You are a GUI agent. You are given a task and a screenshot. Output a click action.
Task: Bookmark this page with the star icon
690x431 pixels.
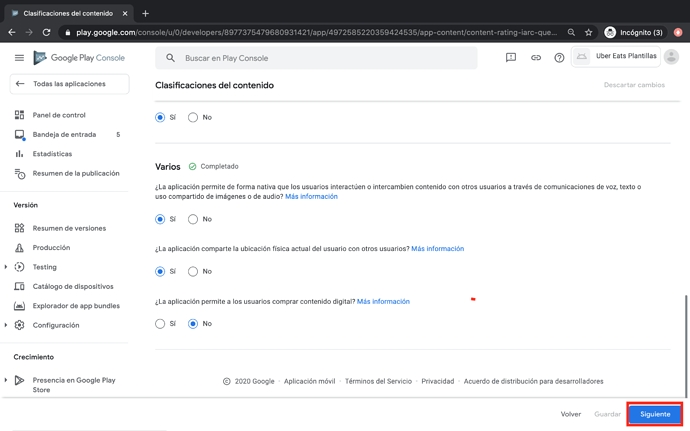589,32
